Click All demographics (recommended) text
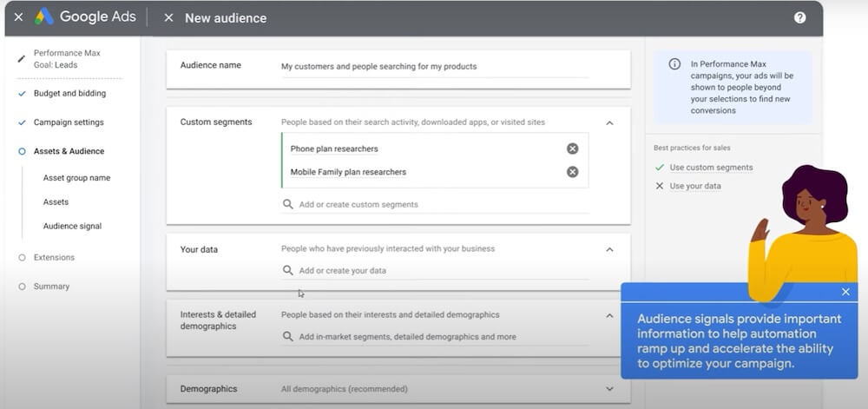This screenshot has height=409, width=868. (x=345, y=389)
